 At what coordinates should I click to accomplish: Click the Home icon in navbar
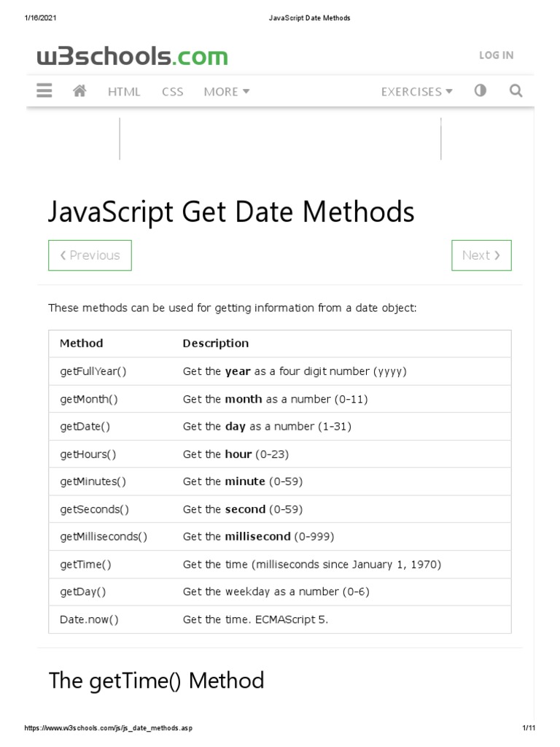pos(80,90)
